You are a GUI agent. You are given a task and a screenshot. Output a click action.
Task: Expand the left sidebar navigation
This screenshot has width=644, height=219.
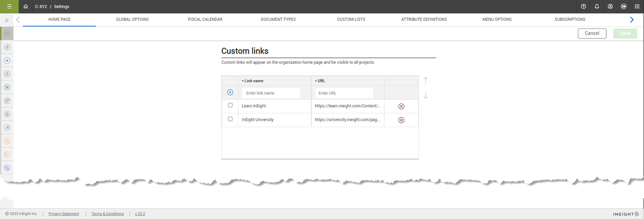7,20
